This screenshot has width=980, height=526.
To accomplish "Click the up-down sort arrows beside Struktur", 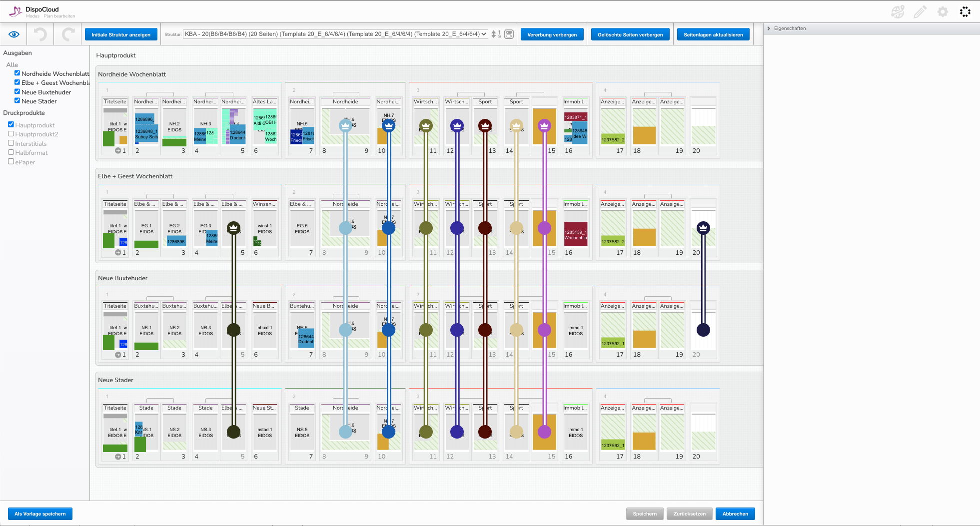I will tap(494, 34).
